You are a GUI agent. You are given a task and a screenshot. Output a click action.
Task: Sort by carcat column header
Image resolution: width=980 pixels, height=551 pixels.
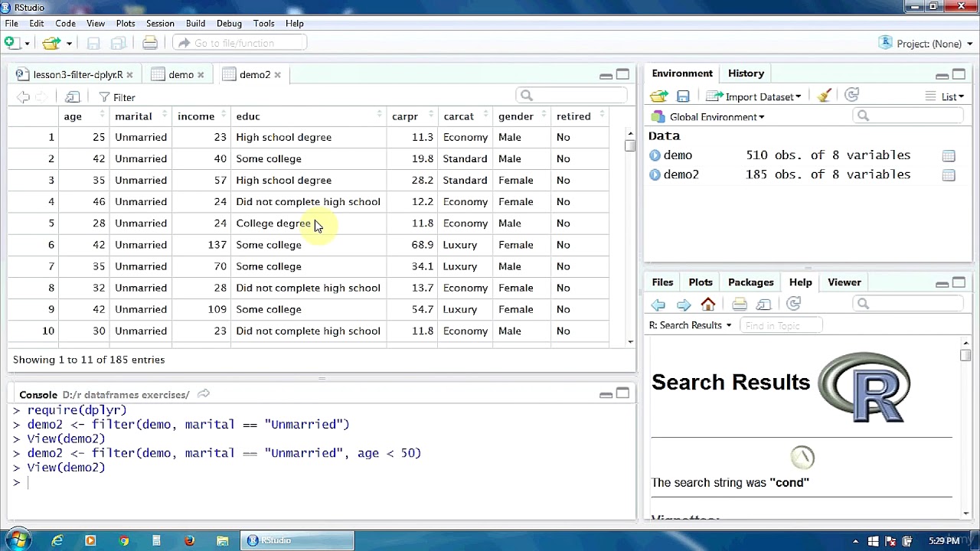click(466, 116)
